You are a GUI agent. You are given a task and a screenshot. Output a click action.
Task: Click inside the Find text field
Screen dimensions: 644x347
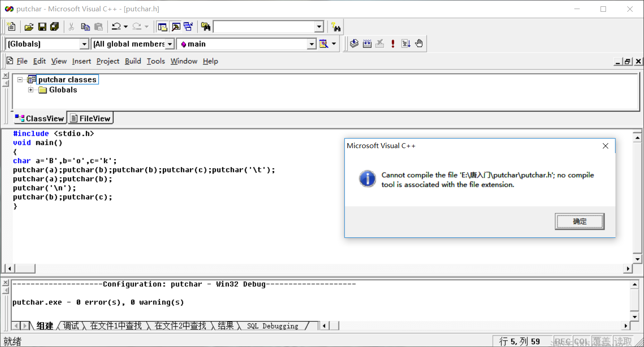click(x=264, y=27)
